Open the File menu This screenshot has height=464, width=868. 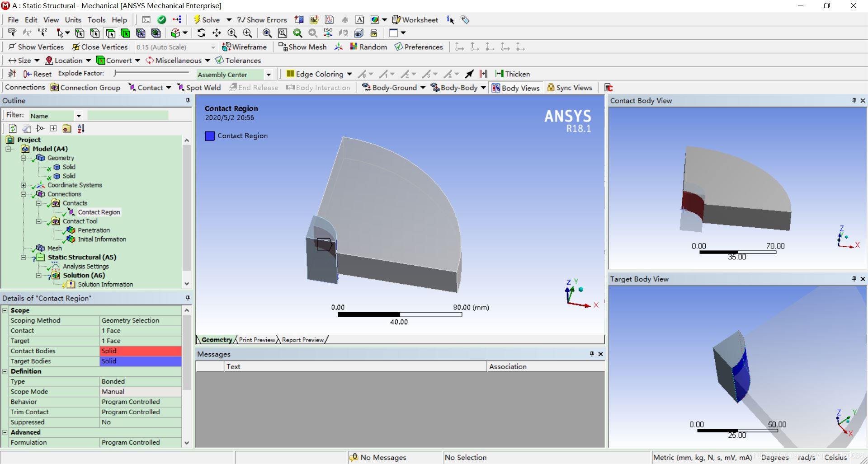point(13,19)
